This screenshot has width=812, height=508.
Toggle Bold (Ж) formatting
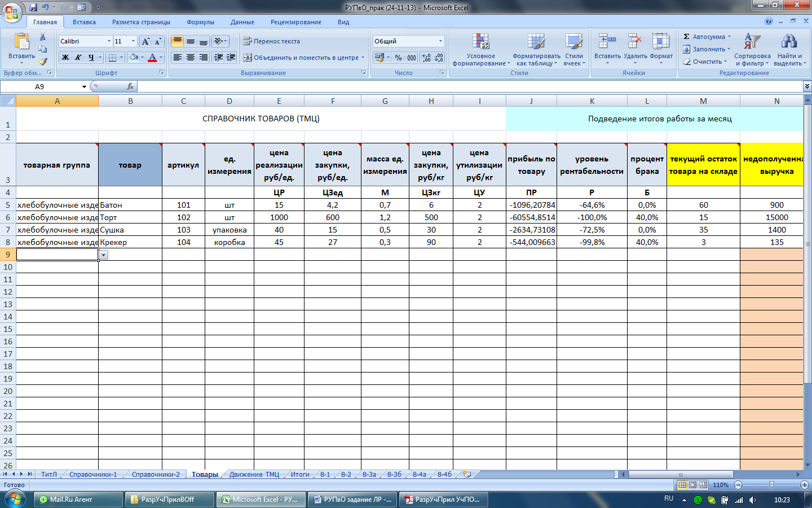coord(65,58)
